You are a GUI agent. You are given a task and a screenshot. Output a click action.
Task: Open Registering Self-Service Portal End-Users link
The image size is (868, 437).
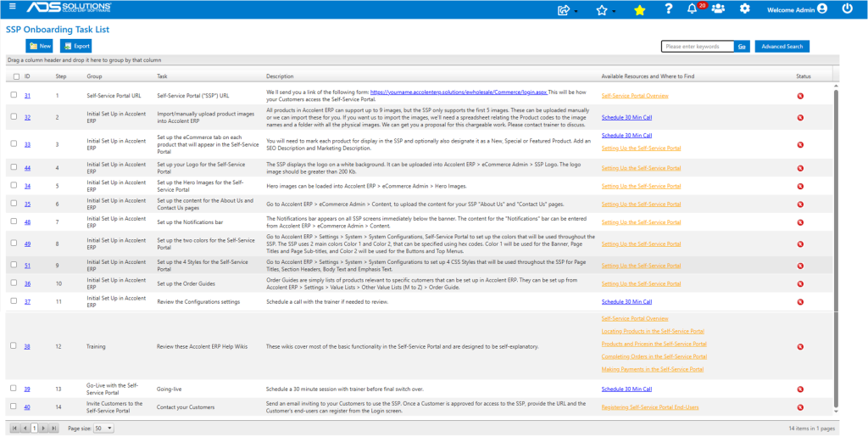(x=650, y=407)
